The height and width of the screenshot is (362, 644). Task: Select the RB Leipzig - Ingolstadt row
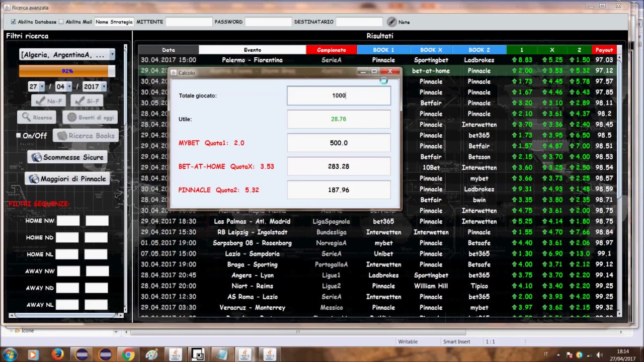click(377, 232)
